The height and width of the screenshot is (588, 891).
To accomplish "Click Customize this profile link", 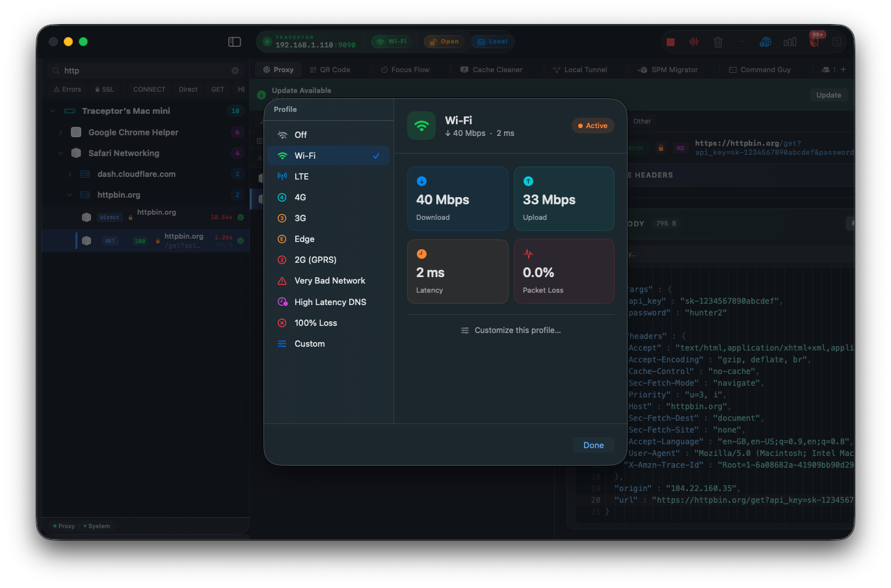I will click(x=511, y=330).
